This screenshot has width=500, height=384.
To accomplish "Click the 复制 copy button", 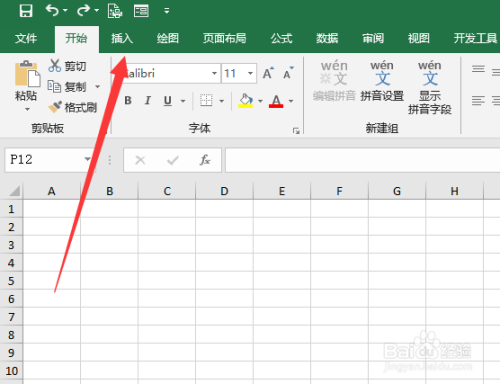I will [x=67, y=87].
